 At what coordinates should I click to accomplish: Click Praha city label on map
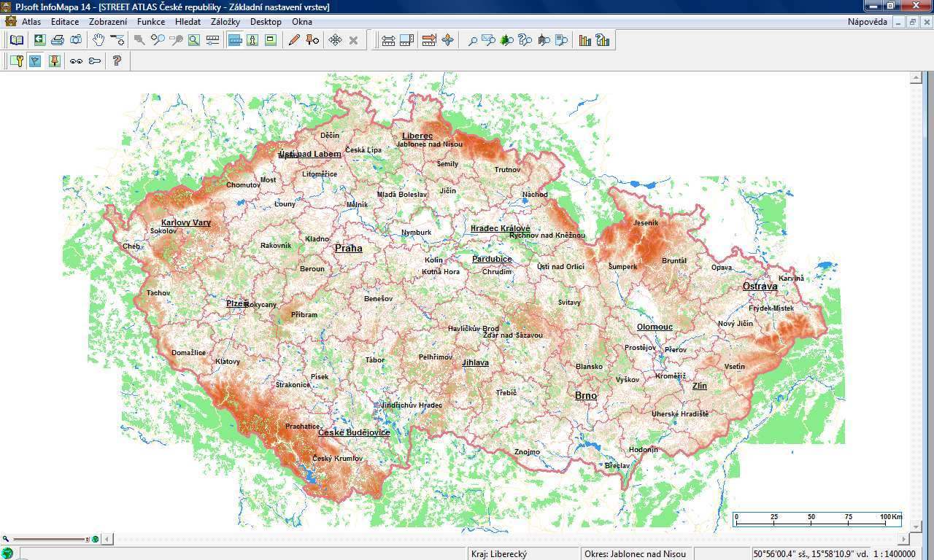[349, 248]
